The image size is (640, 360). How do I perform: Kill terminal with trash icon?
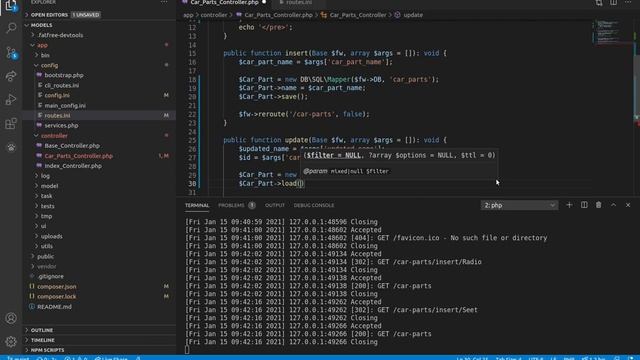(x=598, y=205)
